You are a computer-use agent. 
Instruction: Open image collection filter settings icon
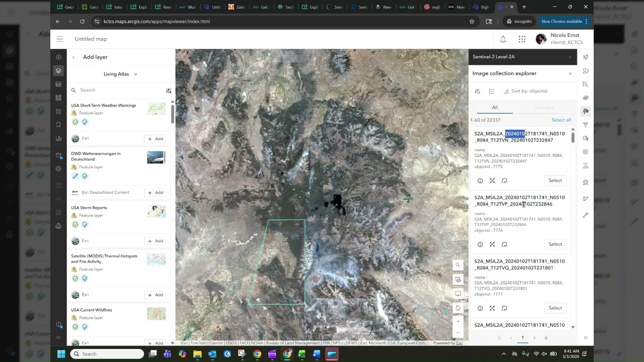[477, 91]
